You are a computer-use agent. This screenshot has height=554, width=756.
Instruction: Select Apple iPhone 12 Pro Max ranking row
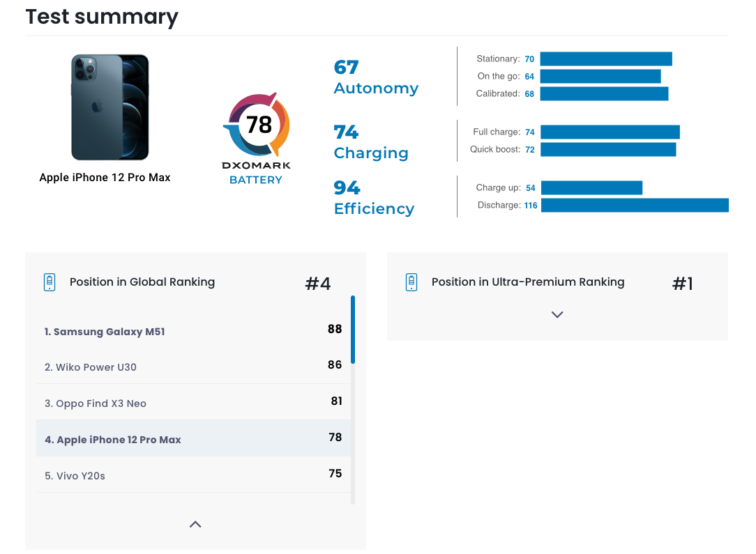pos(193,438)
